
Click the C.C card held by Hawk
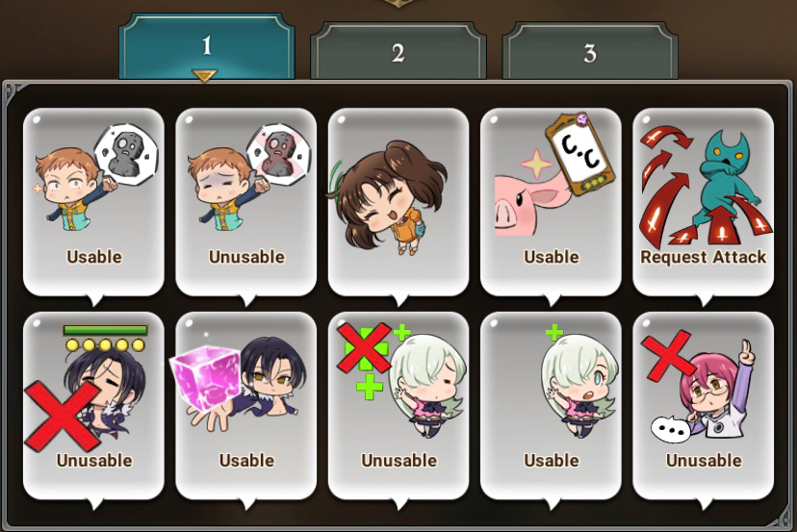click(x=580, y=155)
